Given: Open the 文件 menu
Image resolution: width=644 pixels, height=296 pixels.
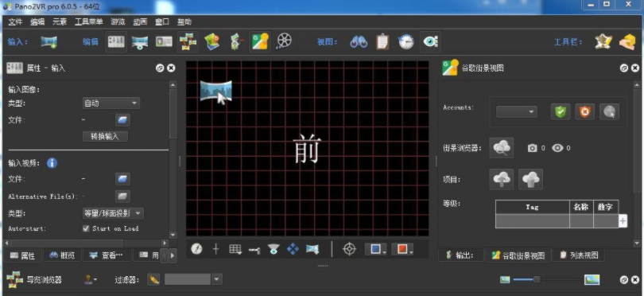Looking at the screenshot, I should point(15,21).
